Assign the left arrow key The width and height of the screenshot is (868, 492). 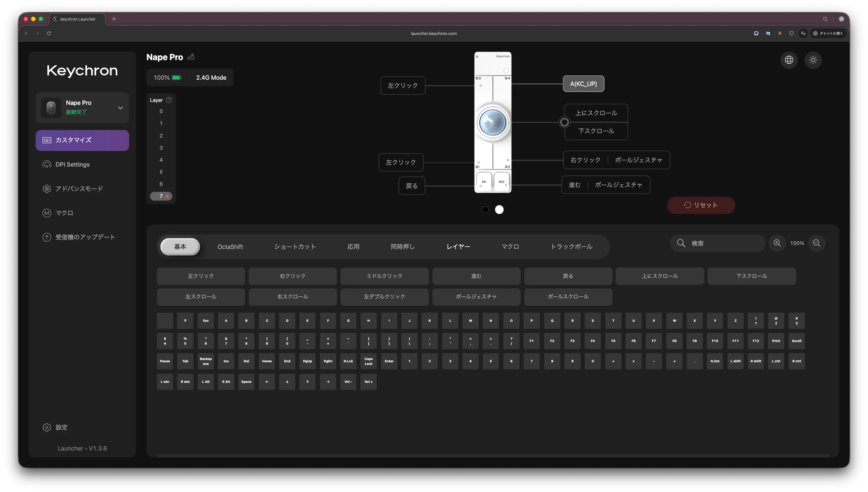click(x=267, y=382)
